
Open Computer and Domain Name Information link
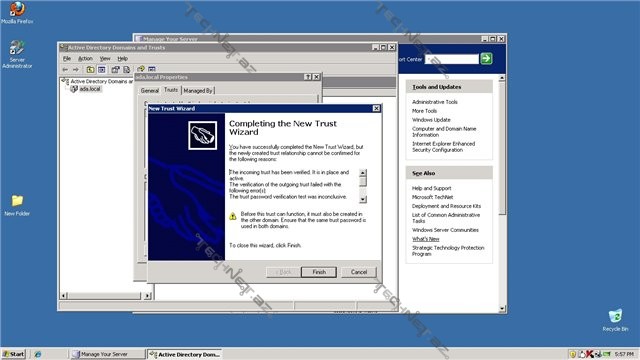pyautogui.click(x=444, y=132)
